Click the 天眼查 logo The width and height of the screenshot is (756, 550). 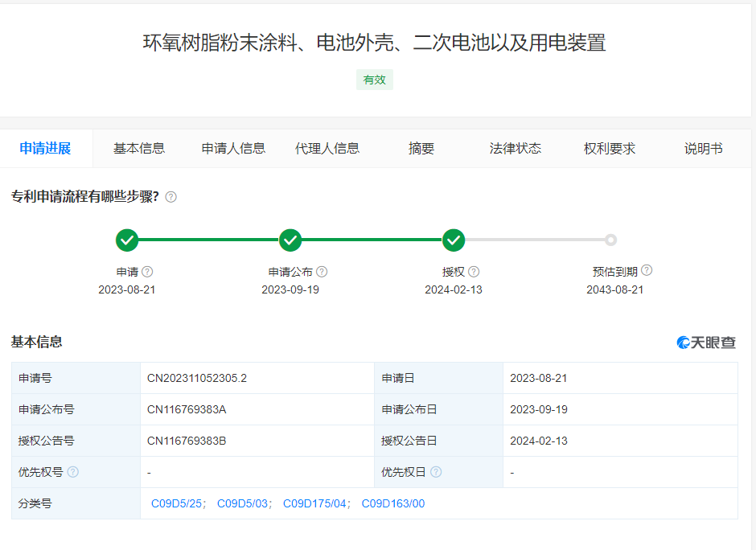click(706, 343)
